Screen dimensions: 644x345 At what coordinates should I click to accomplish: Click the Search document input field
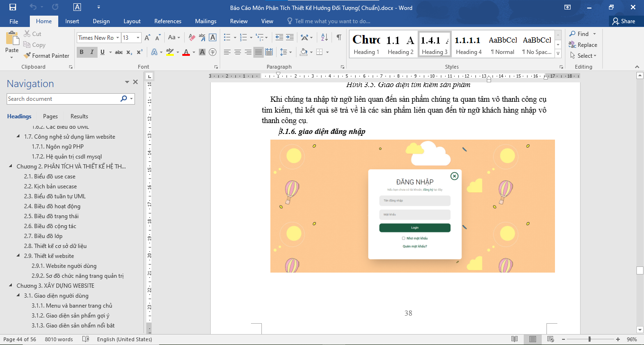[x=63, y=99]
